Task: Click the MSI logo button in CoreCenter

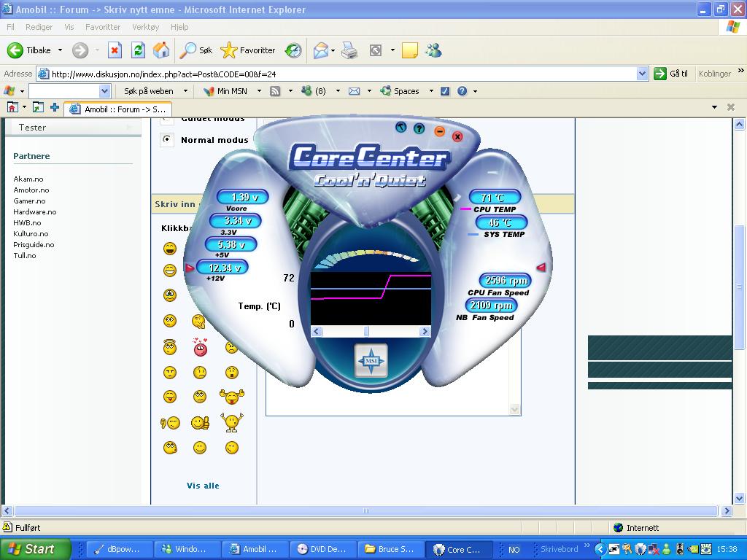Action: click(371, 360)
